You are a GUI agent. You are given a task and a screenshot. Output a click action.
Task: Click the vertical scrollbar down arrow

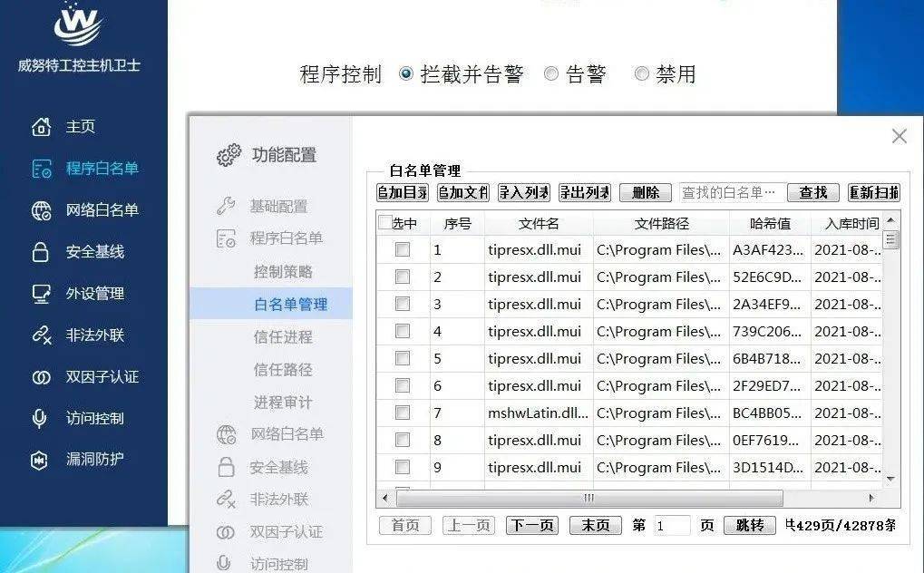[891, 479]
